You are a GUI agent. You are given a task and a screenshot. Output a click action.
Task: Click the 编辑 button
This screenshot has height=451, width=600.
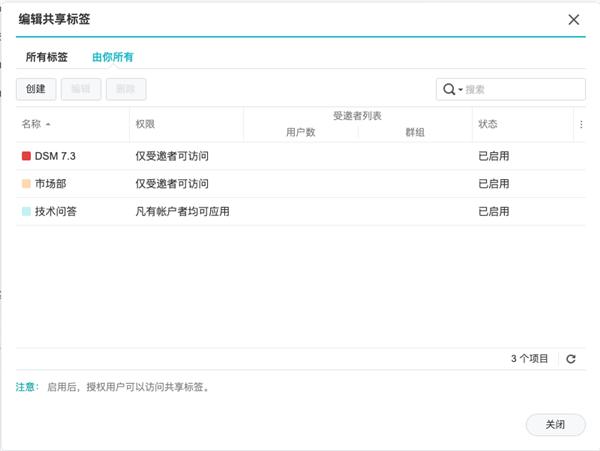(80, 89)
